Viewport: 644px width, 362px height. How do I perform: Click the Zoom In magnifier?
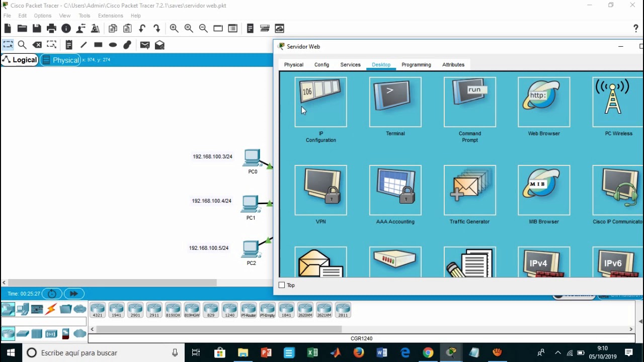174,29
